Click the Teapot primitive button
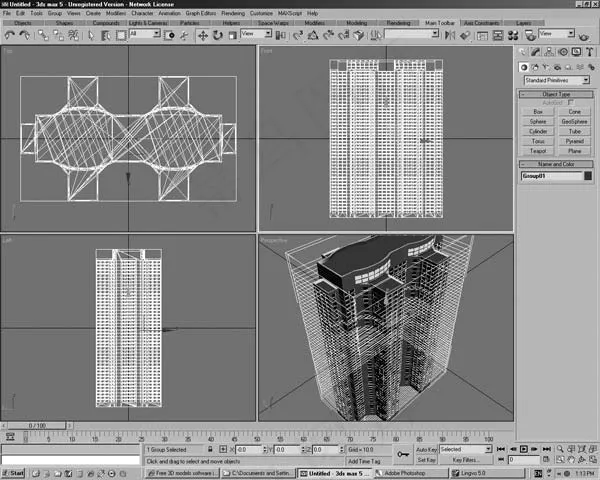 (538, 151)
